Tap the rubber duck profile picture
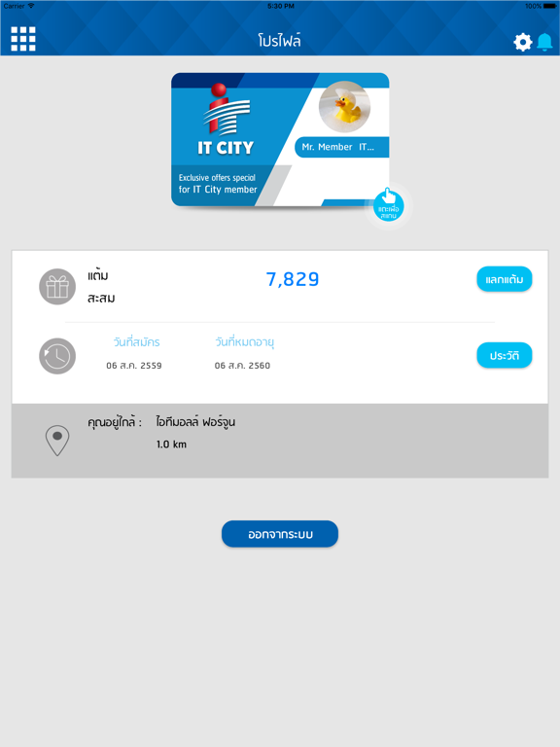 click(345, 107)
